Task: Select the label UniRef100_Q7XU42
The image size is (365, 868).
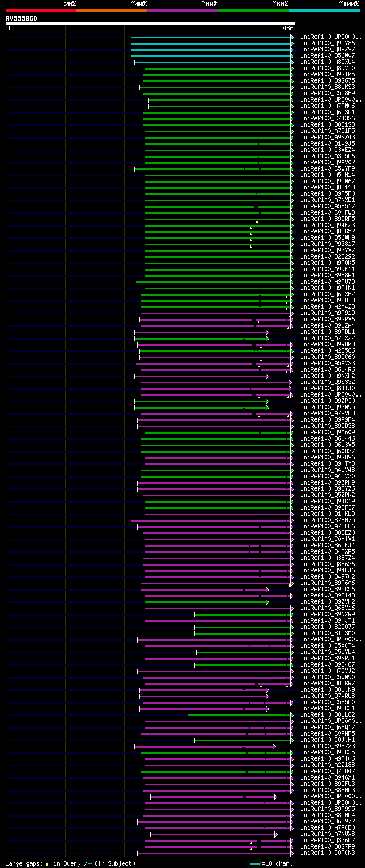Action: pyautogui.click(x=327, y=771)
